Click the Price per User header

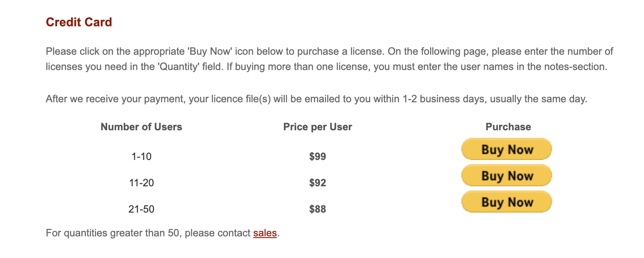pyautogui.click(x=318, y=127)
